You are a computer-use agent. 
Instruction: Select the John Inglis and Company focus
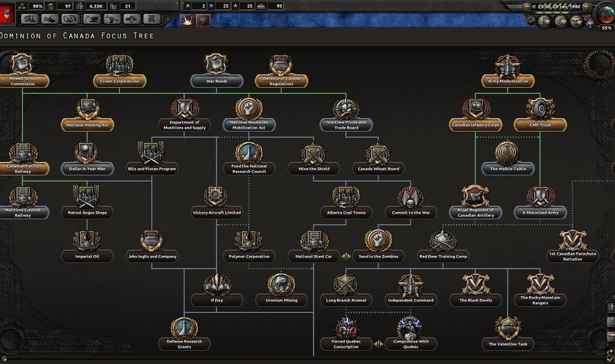[x=152, y=257]
